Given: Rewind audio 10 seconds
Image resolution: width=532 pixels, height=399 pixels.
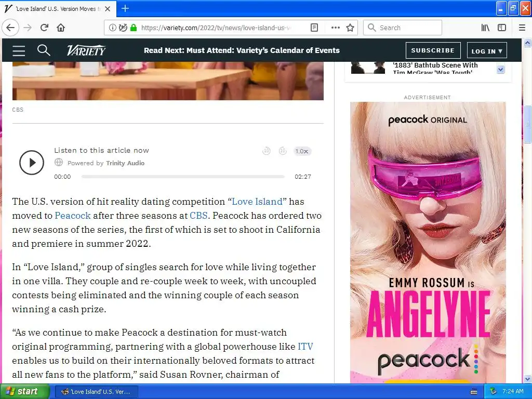Looking at the screenshot, I should [x=267, y=151].
